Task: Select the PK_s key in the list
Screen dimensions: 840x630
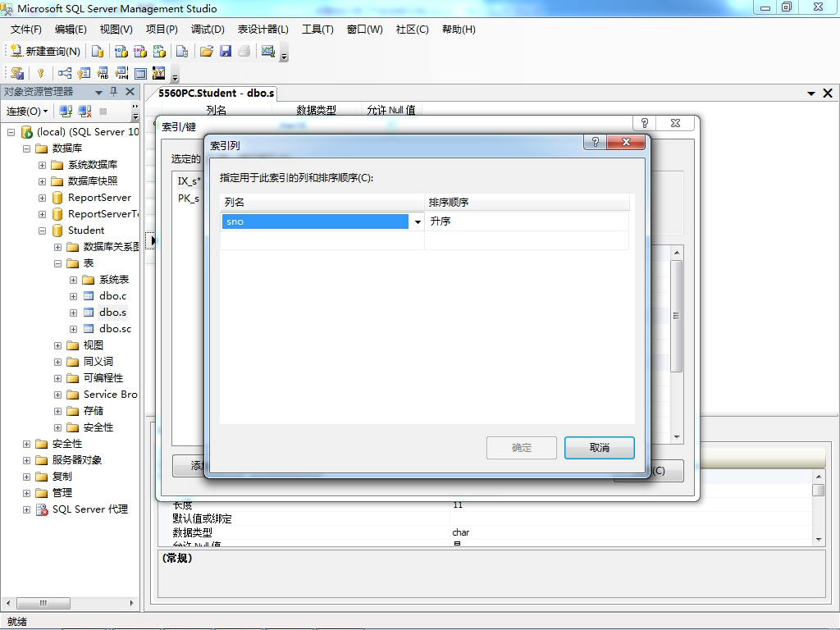Action: pos(189,199)
